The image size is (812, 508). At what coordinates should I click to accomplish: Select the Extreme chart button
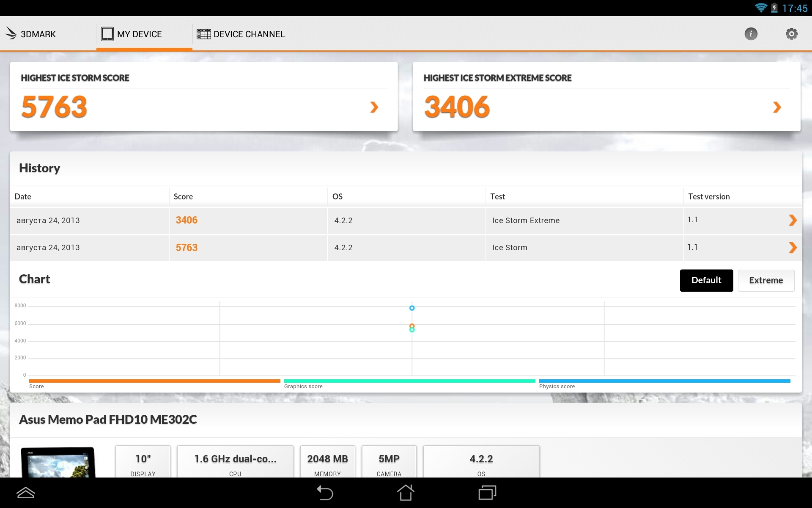click(766, 280)
